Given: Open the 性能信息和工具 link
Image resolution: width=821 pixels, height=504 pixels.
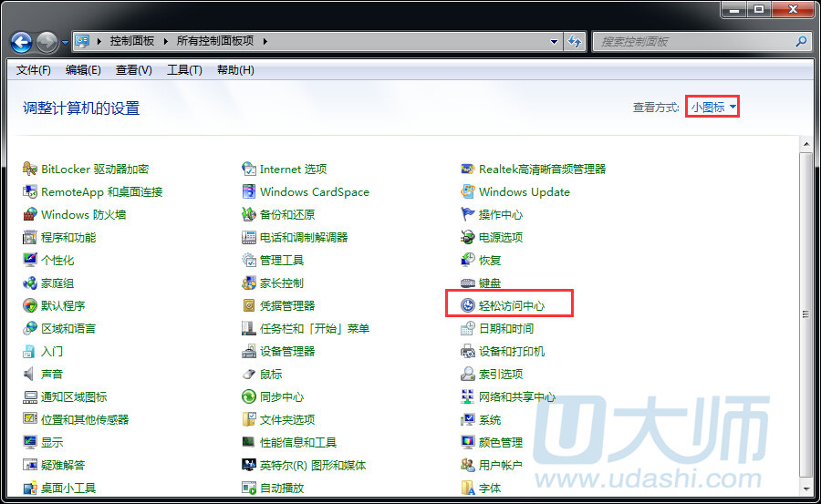Looking at the screenshot, I should 298,442.
